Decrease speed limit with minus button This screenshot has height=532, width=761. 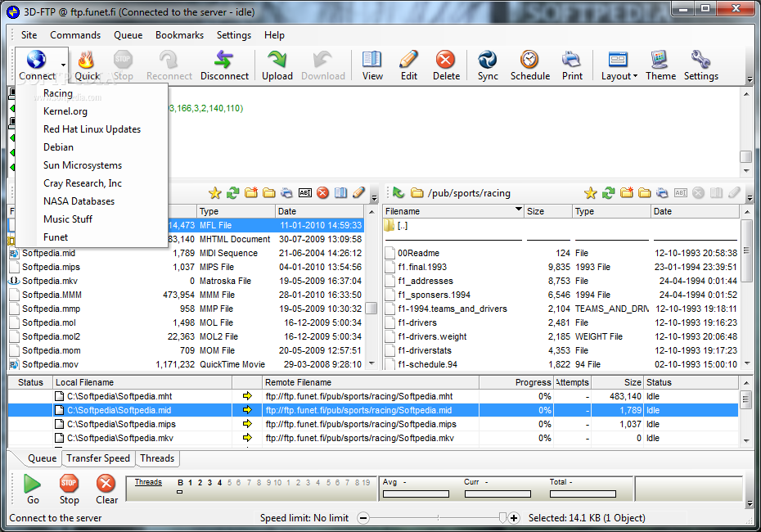(x=363, y=518)
